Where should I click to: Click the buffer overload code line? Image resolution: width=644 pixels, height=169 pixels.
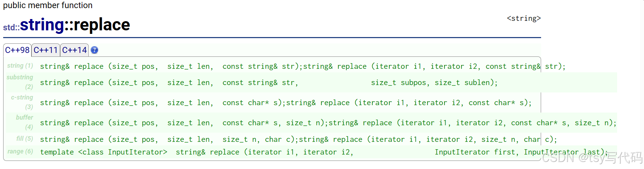pyautogui.click(x=328, y=123)
